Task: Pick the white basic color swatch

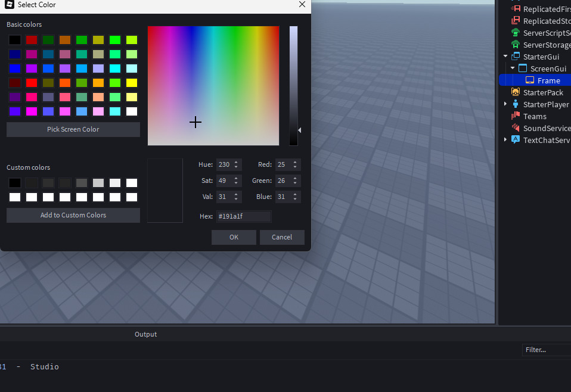Action: tap(132, 111)
